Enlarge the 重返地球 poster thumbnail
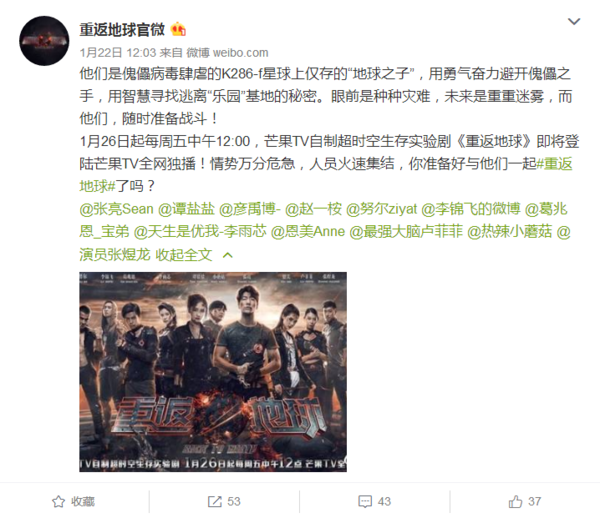 213,372
